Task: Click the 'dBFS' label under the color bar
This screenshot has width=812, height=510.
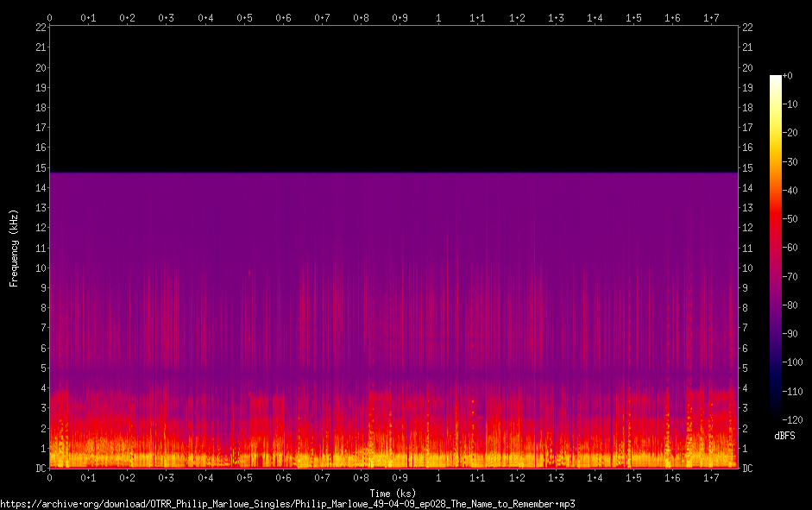Action: click(786, 436)
